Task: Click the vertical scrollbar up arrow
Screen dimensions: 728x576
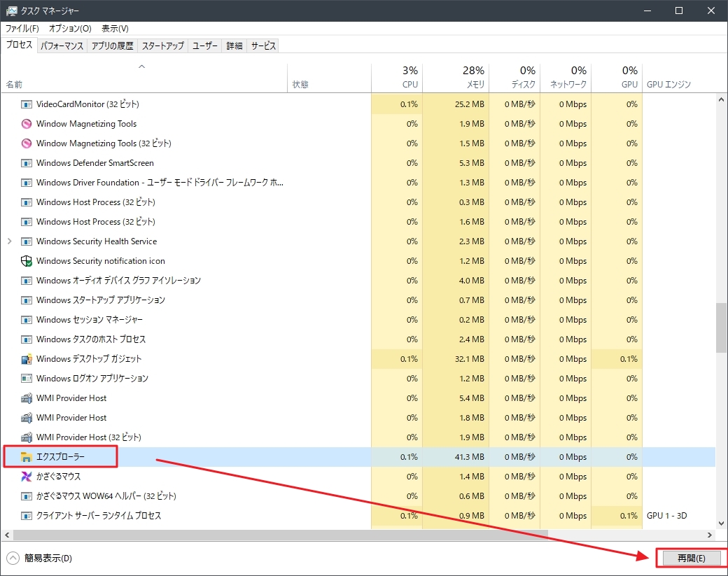Action: [721, 99]
